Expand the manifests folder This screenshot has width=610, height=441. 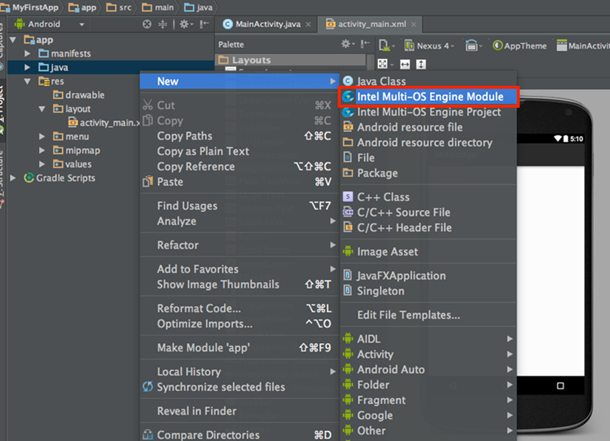(x=27, y=53)
